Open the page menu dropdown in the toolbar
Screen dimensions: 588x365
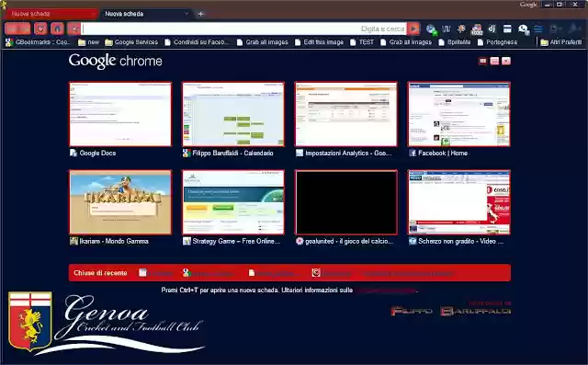[x=556, y=29]
